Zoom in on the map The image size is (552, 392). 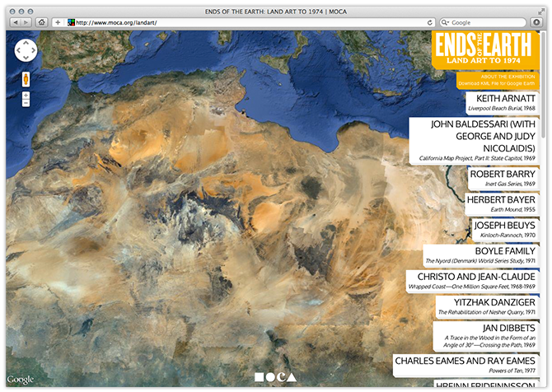tap(26, 96)
